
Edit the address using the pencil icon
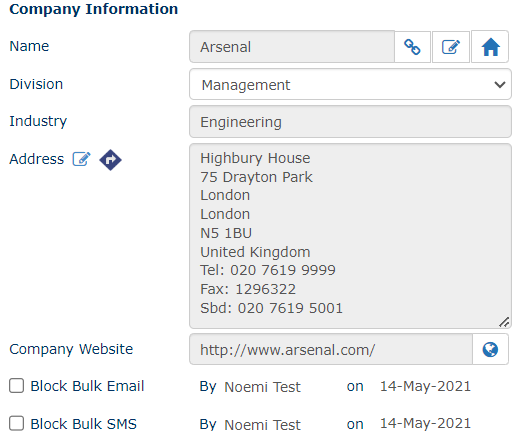coord(81,159)
